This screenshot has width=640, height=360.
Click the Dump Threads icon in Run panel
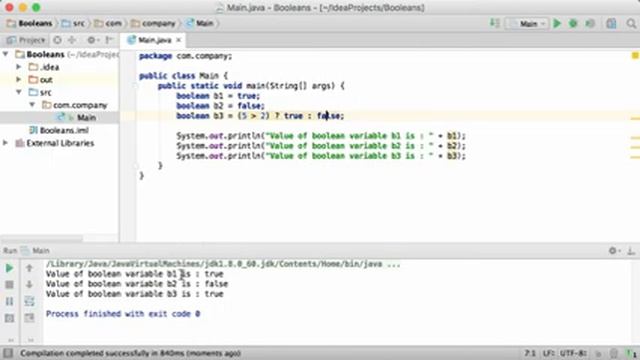coord(9,318)
